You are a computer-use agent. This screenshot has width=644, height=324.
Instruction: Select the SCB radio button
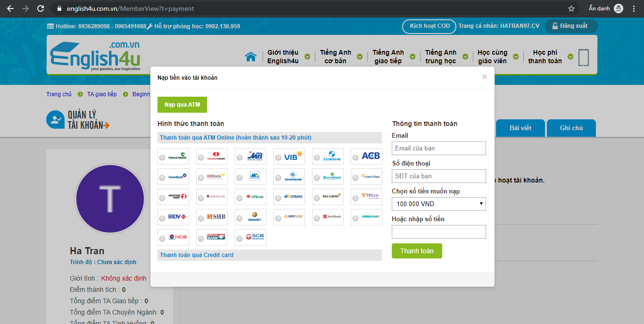tap(239, 239)
